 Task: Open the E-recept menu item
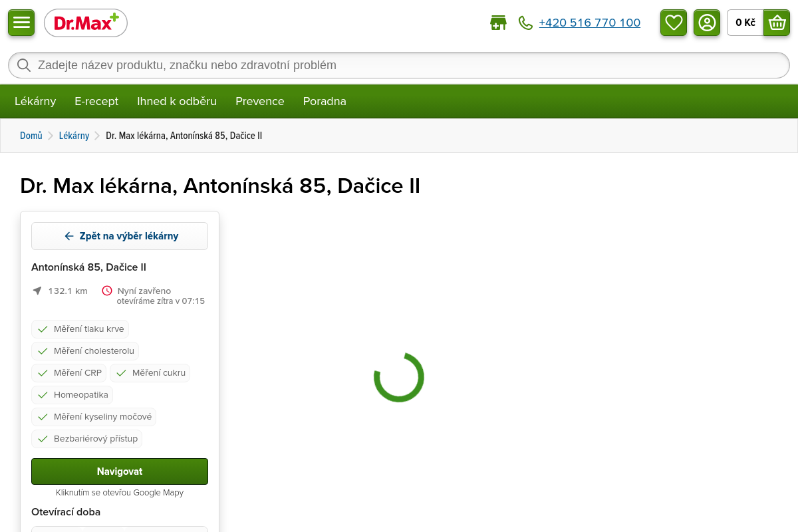(x=96, y=101)
